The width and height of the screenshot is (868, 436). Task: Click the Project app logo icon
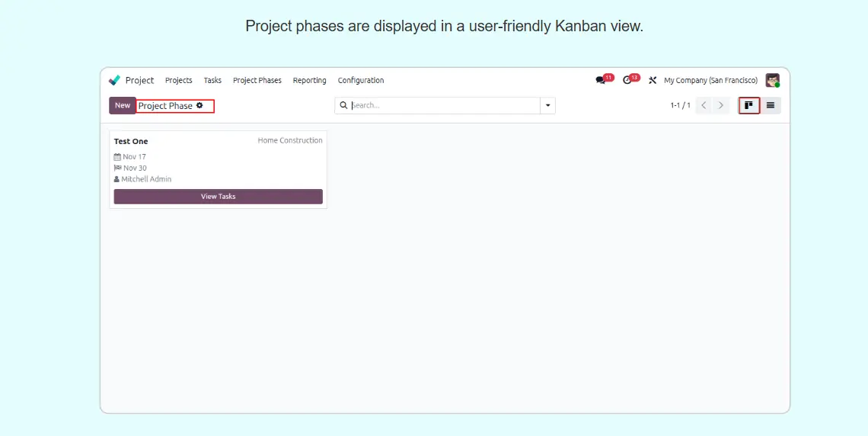tap(115, 80)
